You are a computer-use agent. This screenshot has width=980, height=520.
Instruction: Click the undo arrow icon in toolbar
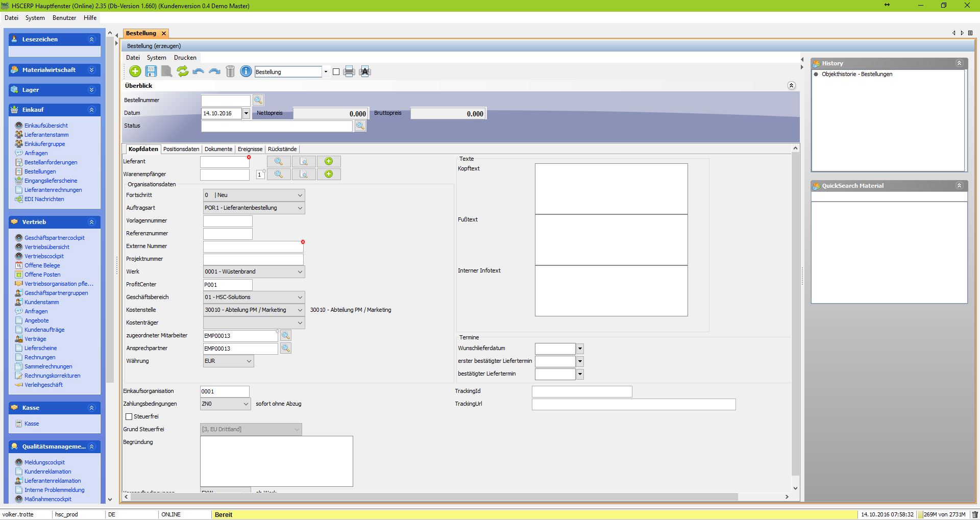pos(198,71)
